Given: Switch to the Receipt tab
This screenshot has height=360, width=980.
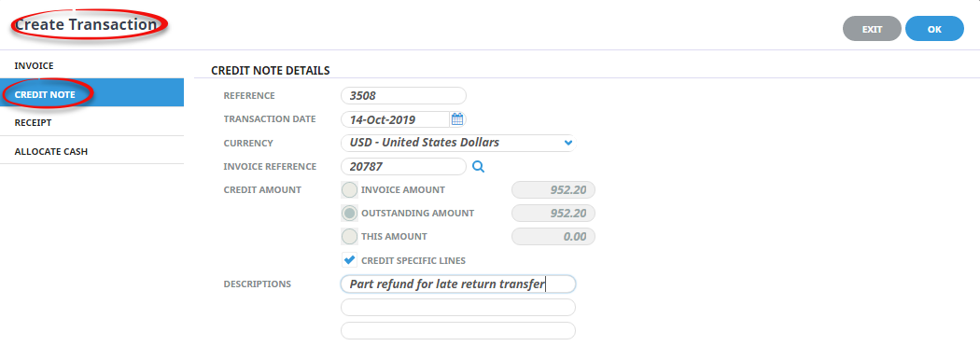Looking at the screenshot, I should pyautogui.click(x=91, y=122).
